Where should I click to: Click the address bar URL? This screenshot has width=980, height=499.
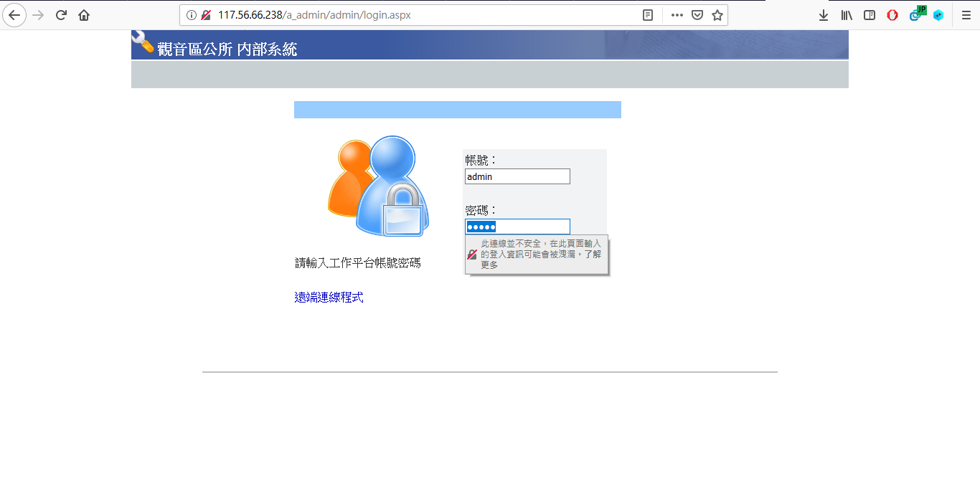[x=314, y=15]
